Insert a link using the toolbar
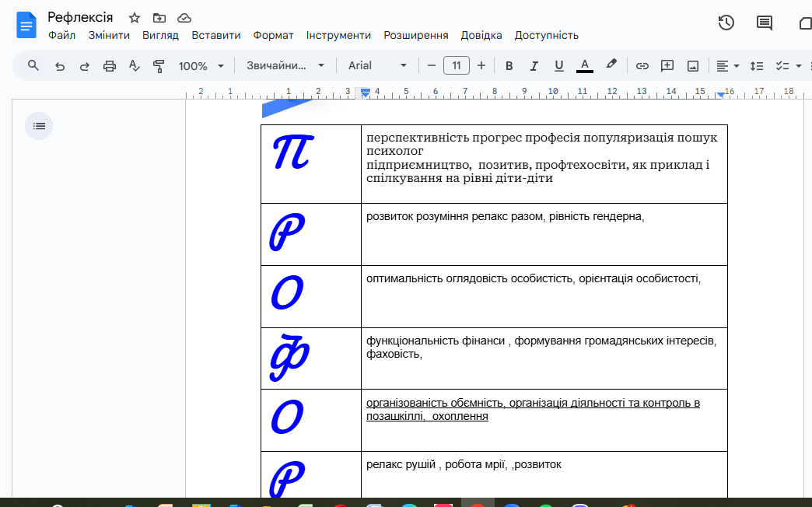Image resolution: width=812 pixels, height=507 pixels. [x=642, y=66]
